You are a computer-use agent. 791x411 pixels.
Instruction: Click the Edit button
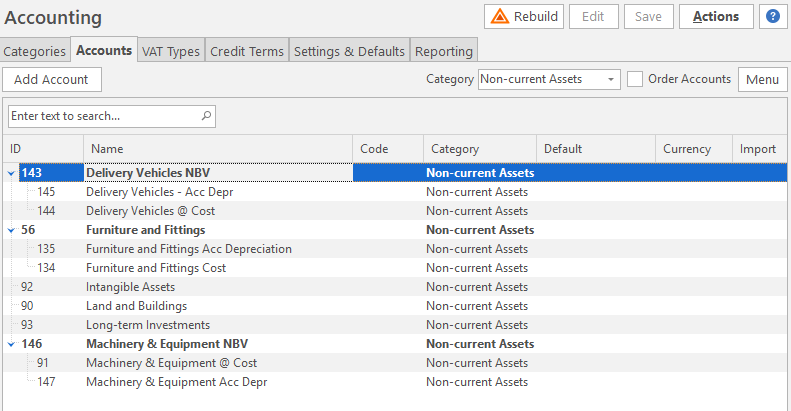click(594, 17)
